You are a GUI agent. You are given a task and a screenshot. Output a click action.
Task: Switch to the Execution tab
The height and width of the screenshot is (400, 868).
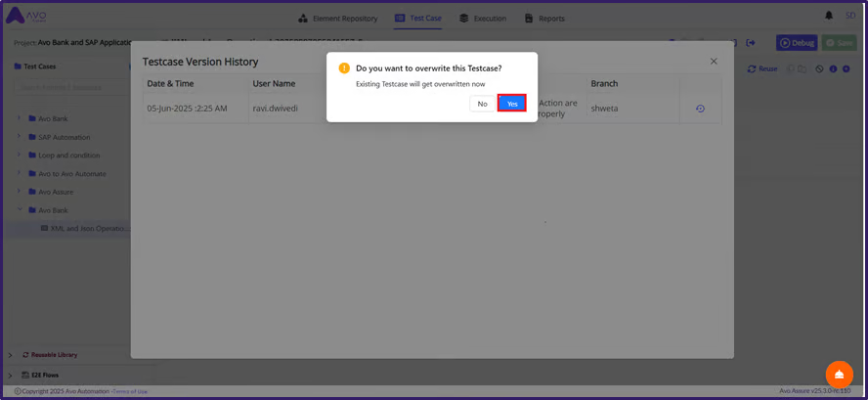point(483,19)
